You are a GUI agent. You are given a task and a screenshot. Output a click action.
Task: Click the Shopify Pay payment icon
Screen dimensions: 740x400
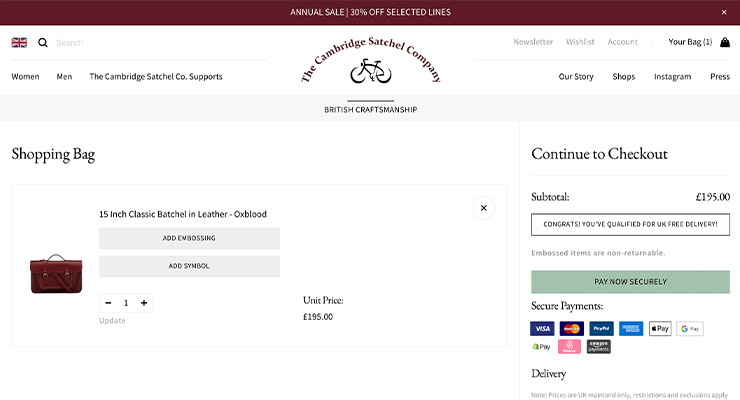click(542, 347)
